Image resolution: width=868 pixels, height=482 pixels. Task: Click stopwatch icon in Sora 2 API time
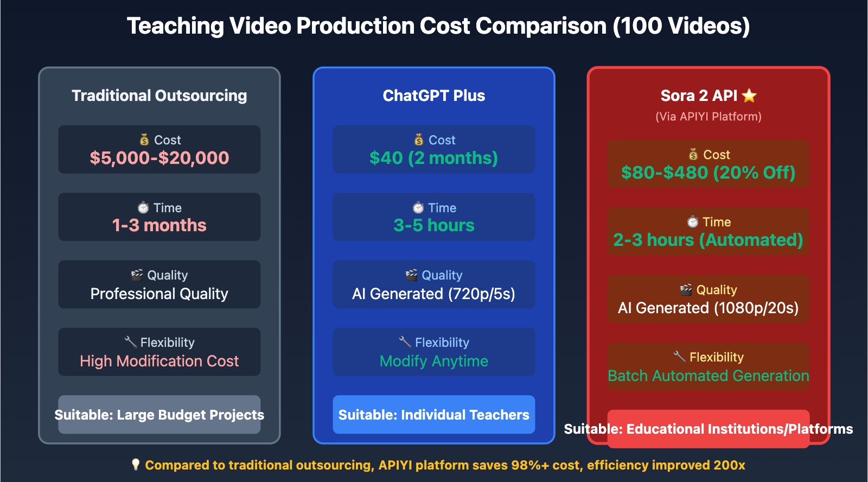(693, 222)
